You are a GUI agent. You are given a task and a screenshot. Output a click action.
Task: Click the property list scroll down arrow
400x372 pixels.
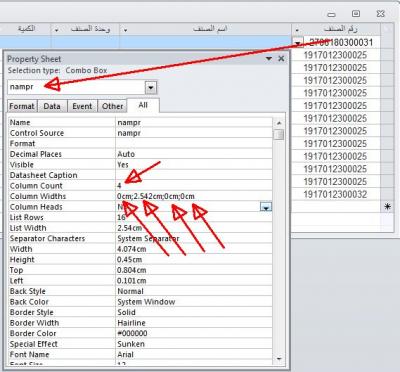[279, 359]
